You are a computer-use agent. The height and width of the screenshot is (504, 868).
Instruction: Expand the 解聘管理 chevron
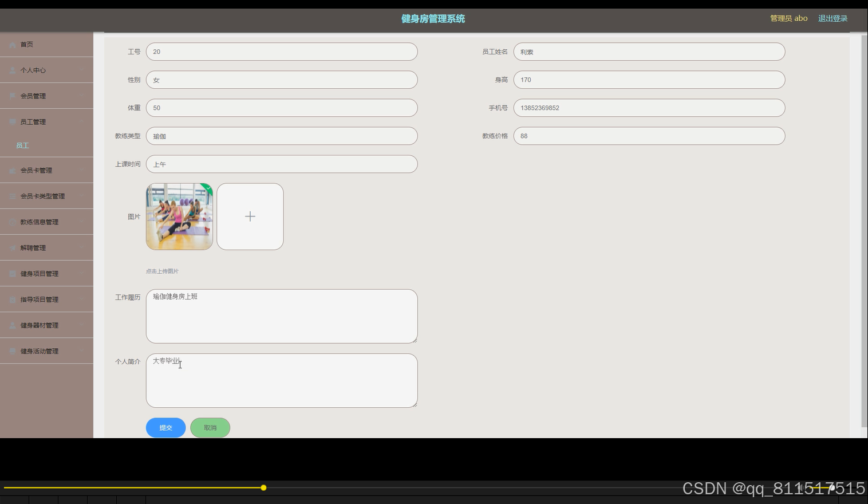tap(82, 248)
